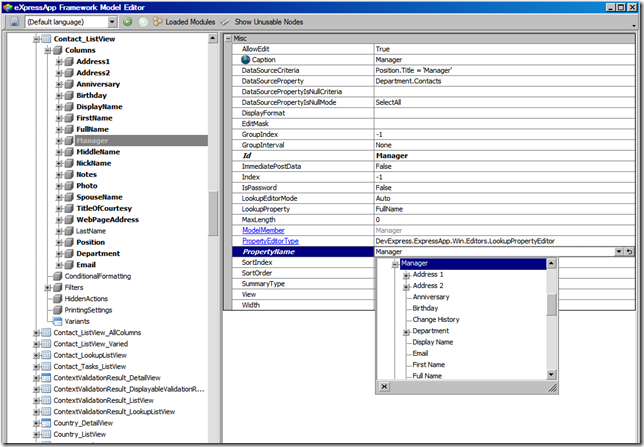Collapse the Misc property category

[228, 39]
